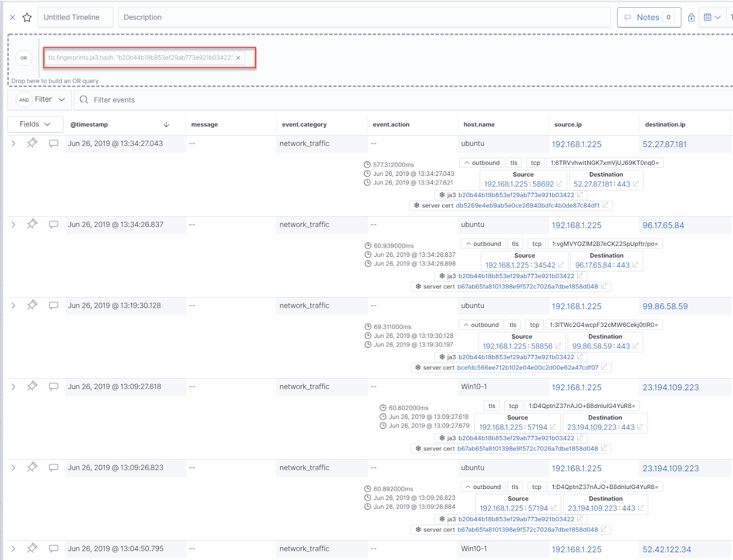Click external link icon beside 96.17.65.84:443
733x560 pixels.
[x=635, y=265]
